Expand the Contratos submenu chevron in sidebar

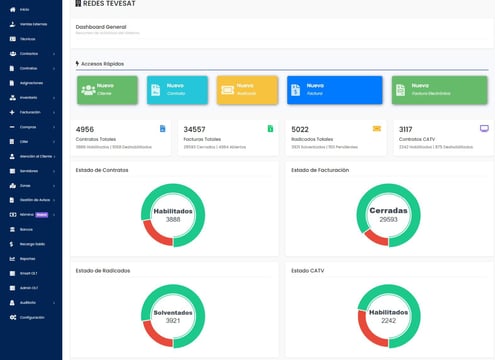point(54,68)
